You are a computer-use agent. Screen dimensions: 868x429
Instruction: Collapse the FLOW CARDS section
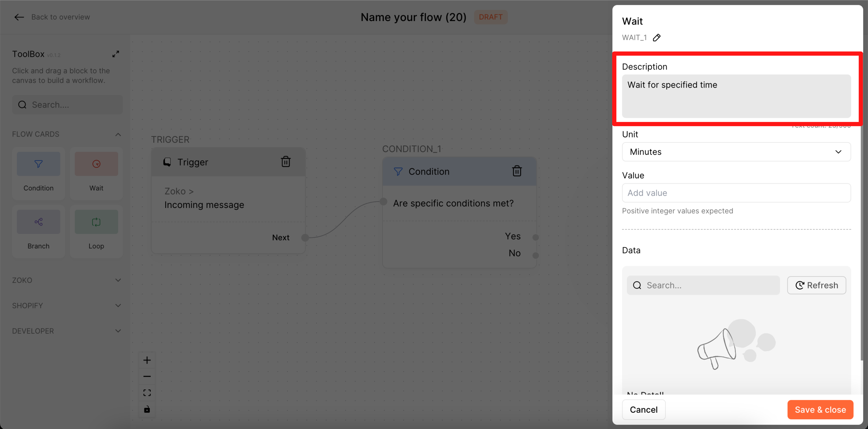[118, 134]
